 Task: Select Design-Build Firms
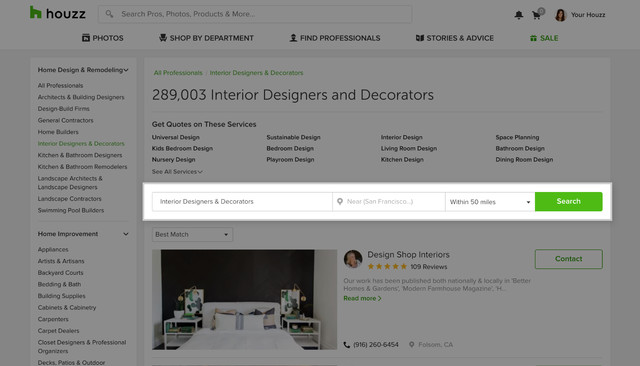click(63, 109)
